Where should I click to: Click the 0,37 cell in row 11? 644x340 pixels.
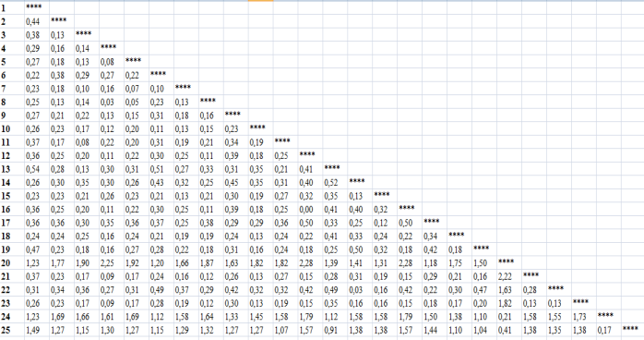coord(37,142)
